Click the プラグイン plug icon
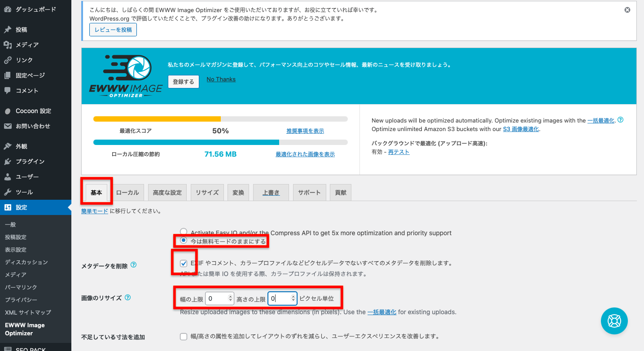The width and height of the screenshot is (644, 351). point(8,162)
